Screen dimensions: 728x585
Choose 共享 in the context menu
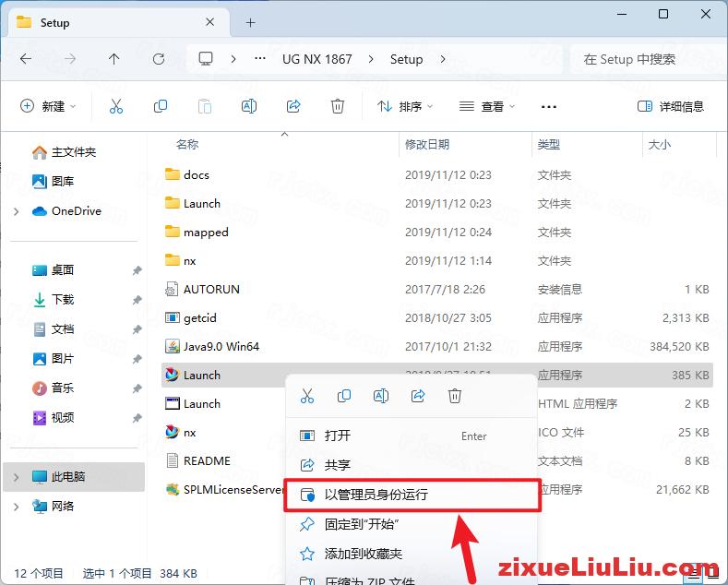pos(411,465)
